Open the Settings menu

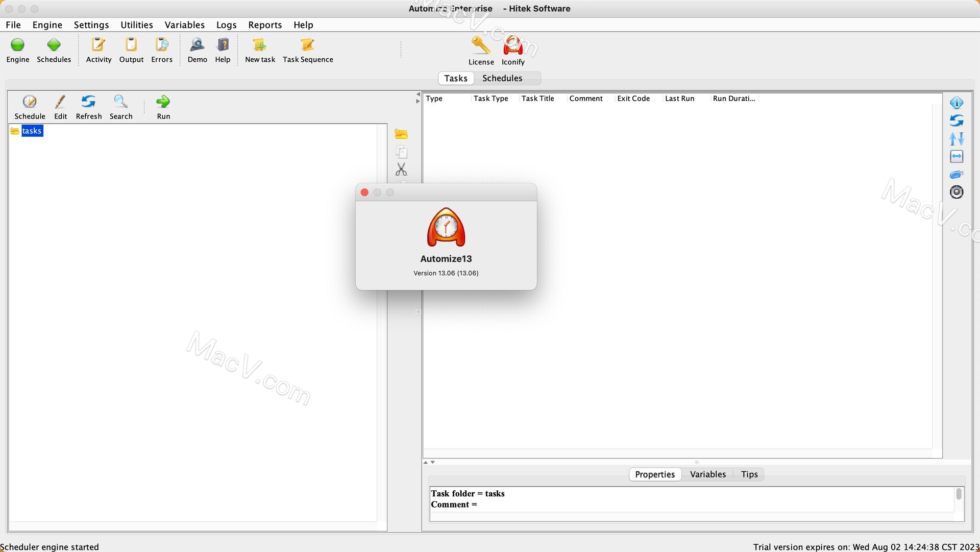tap(91, 25)
